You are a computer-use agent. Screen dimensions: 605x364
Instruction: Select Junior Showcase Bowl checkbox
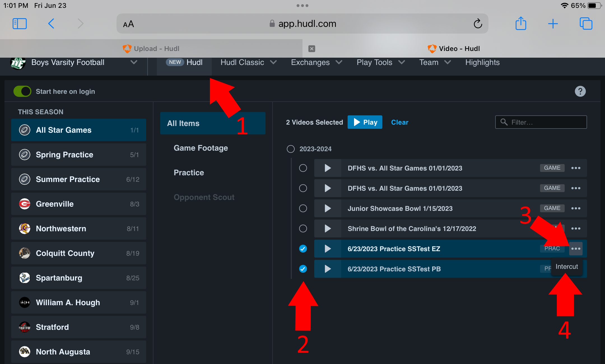coord(303,208)
